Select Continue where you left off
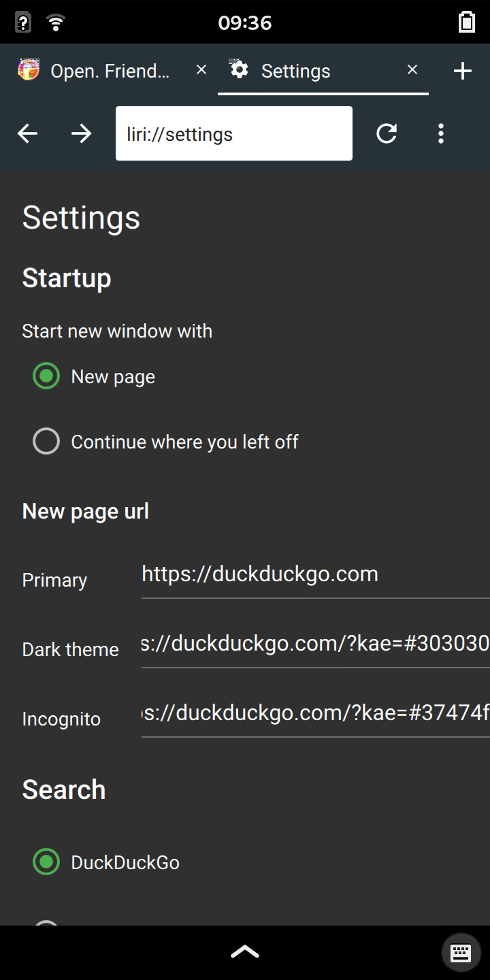 click(x=46, y=442)
